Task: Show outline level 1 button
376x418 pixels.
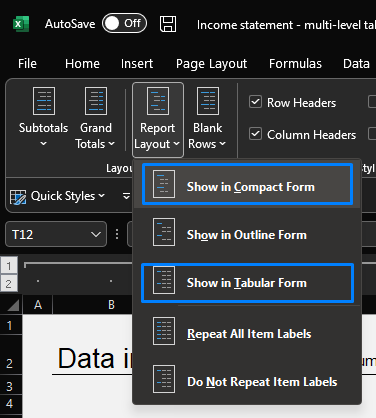Action: click(9, 266)
